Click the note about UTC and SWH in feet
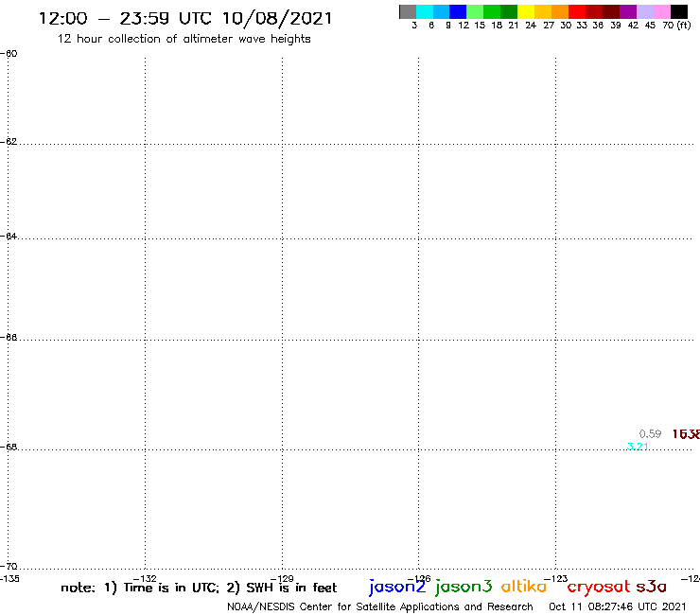Screen dimensions: 700x615 coord(199,588)
